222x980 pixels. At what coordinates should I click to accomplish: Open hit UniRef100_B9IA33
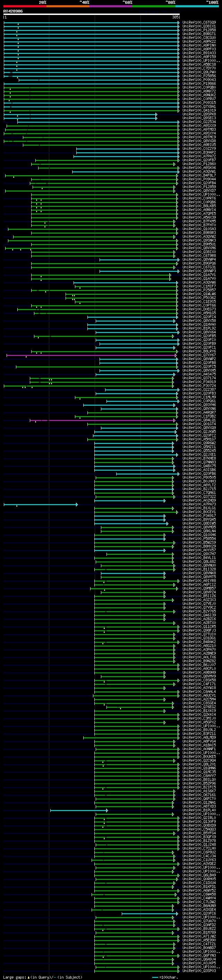tap(199, 53)
